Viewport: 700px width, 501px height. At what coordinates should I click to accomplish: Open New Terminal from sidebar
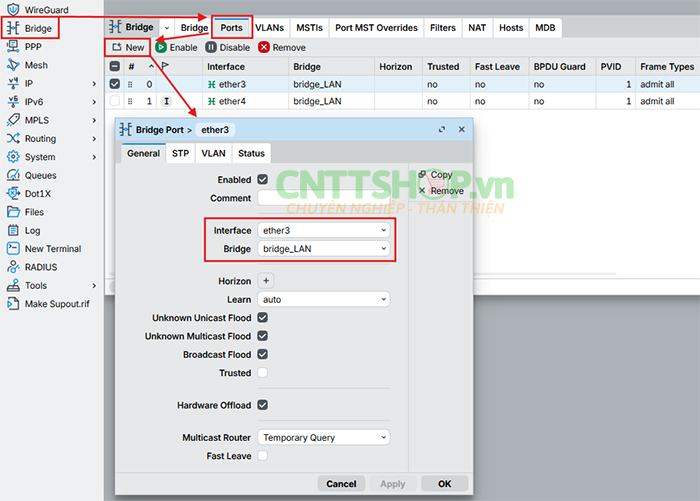[x=52, y=249]
